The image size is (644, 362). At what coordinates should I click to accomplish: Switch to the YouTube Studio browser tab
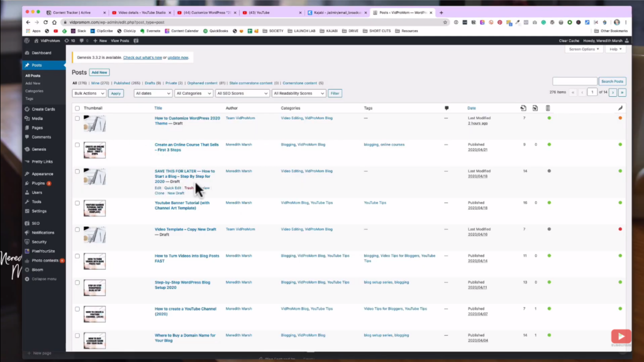pyautogui.click(x=142, y=13)
